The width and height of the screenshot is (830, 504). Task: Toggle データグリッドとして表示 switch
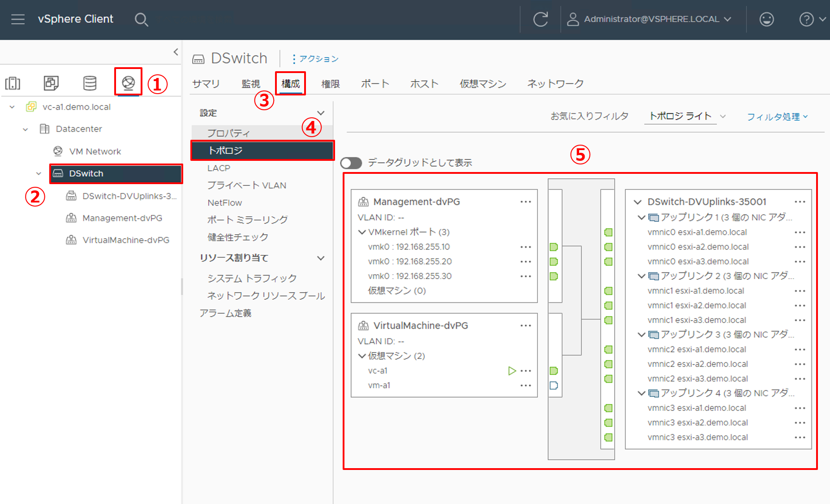[x=351, y=163]
